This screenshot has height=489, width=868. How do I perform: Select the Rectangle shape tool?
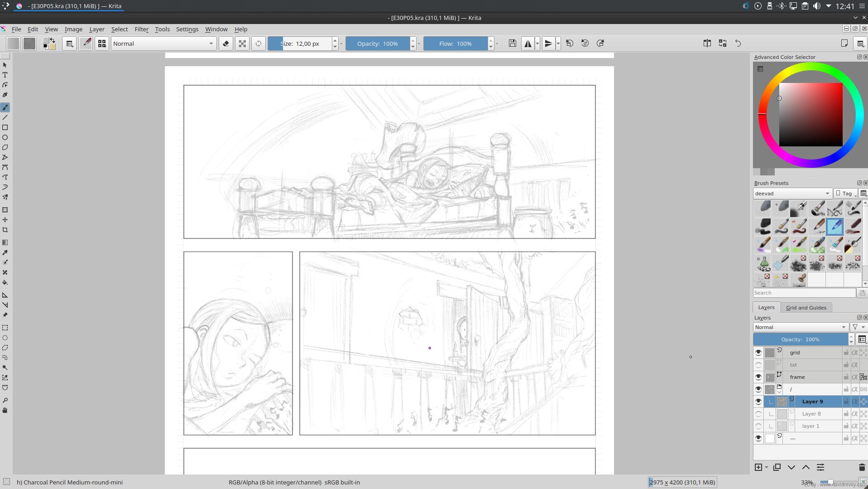pos(5,127)
